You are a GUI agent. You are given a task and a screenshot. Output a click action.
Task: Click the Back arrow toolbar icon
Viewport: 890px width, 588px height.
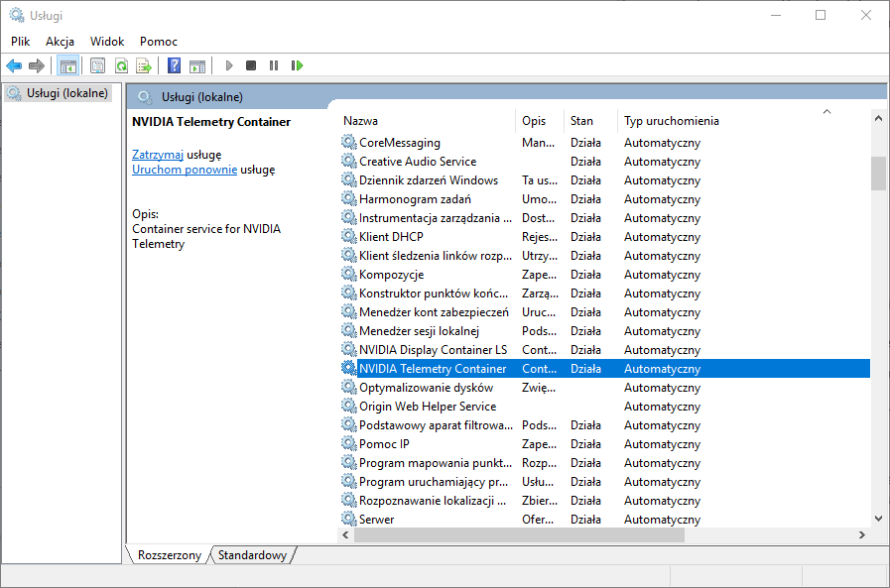click(14, 65)
